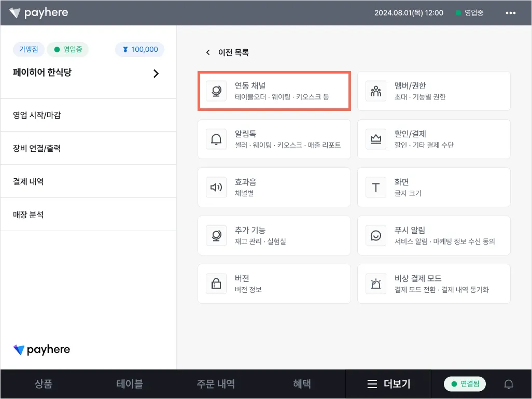
Task: Open notifications bell in bottom bar
Action: click(509, 384)
